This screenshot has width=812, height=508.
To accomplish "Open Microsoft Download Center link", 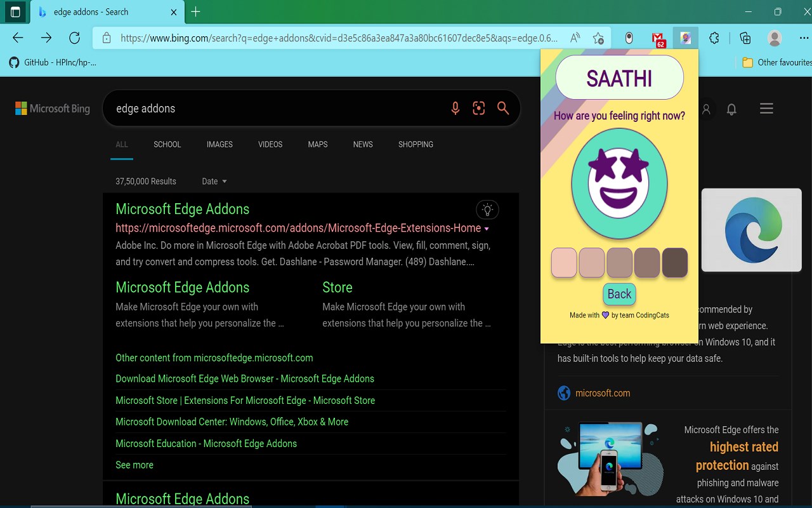I will click(x=232, y=422).
